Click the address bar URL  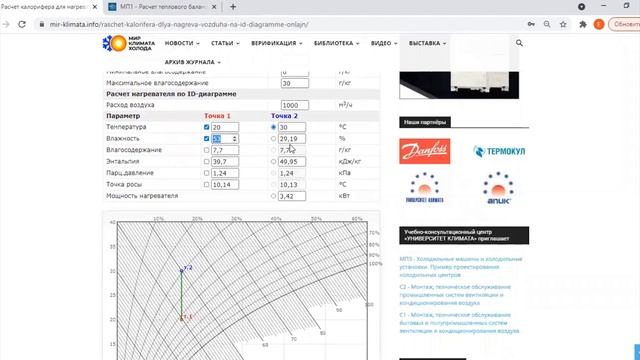pyautogui.click(x=179, y=24)
